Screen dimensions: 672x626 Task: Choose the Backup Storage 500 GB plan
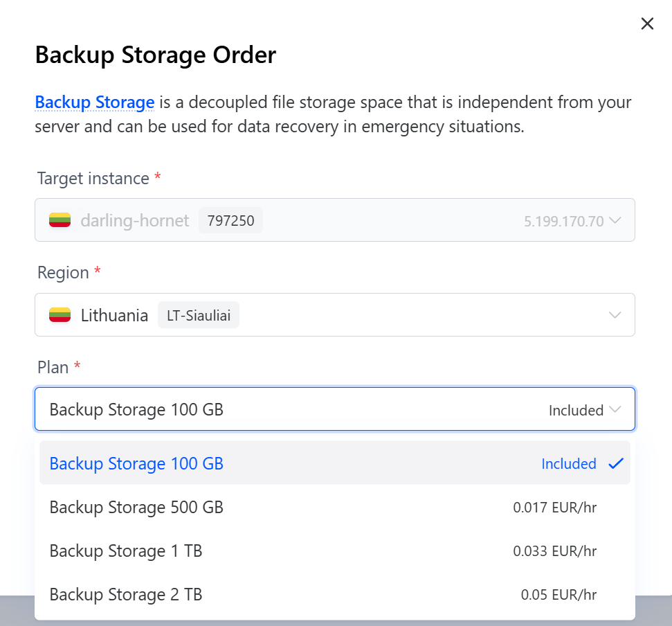(x=136, y=508)
